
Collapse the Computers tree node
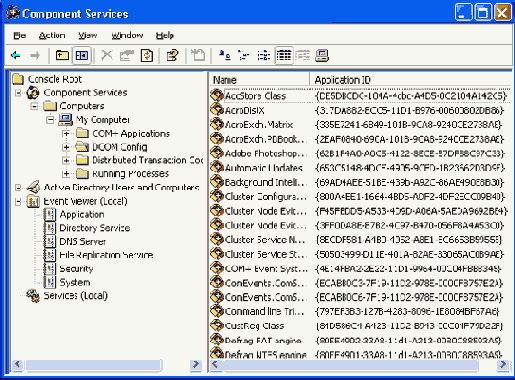point(34,106)
